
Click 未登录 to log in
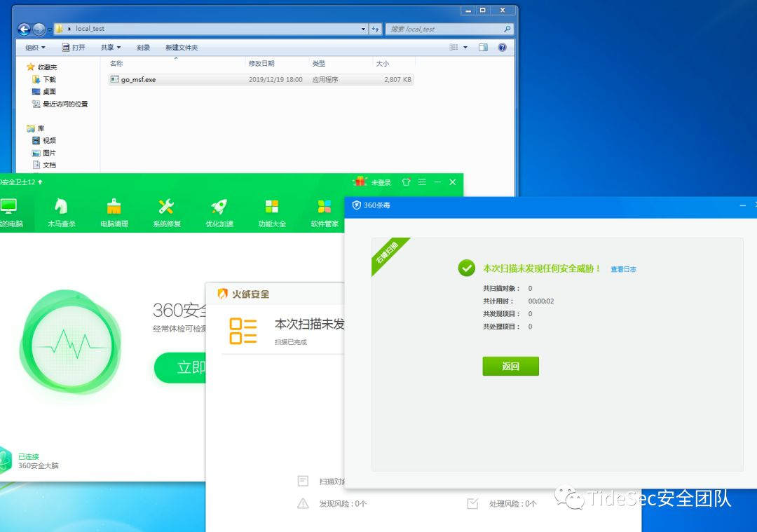[381, 182]
